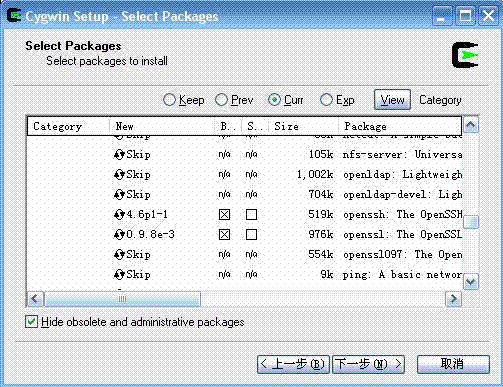Click the left arrow of the horizontal scrollbar
Image resolution: width=503 pixels, height=387 pixels.
(35, 299)
